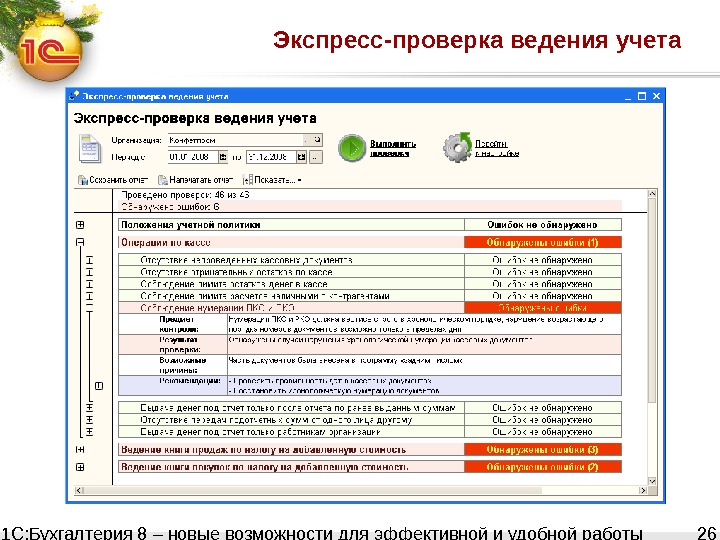Click the Предмет контроля label cell
720x540 pixels.
click(x=173, y=324)
